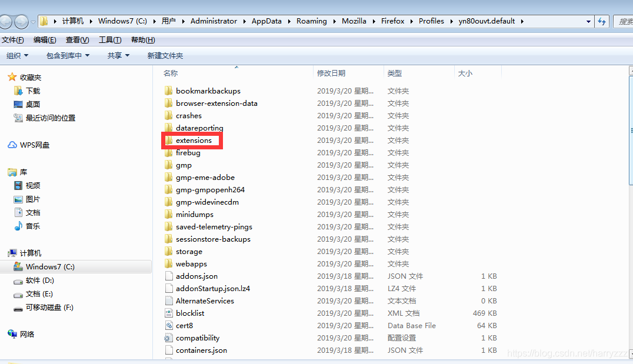Open Downloads in the Favorites sidebar

pyautogui.click(x=33, y=91)
